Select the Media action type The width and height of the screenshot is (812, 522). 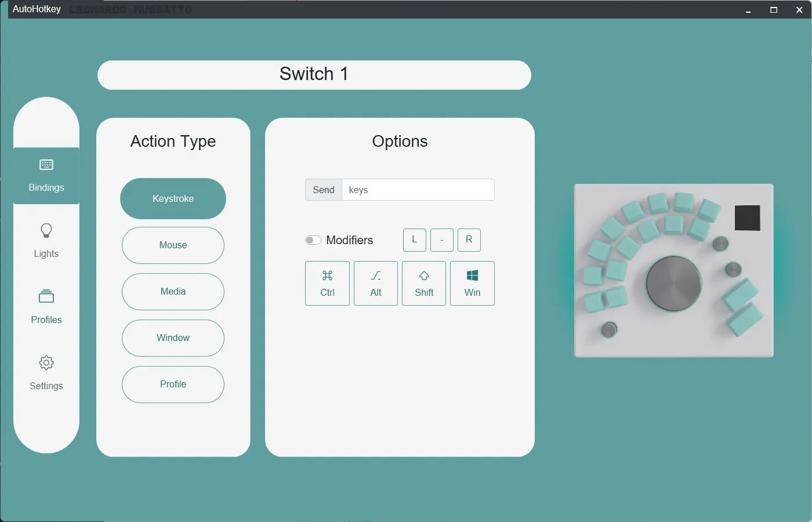pos(172,291)
